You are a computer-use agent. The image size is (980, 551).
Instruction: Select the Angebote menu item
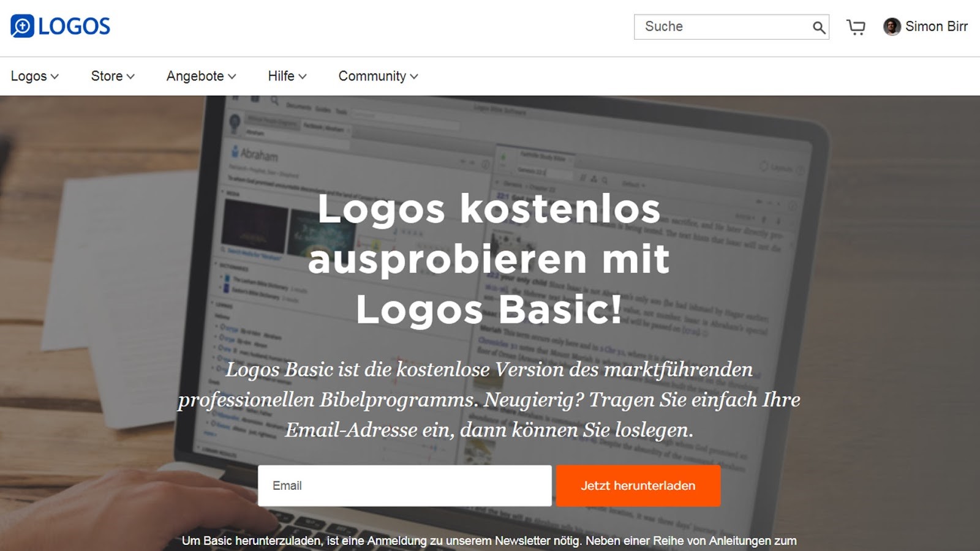pos(194,76)
